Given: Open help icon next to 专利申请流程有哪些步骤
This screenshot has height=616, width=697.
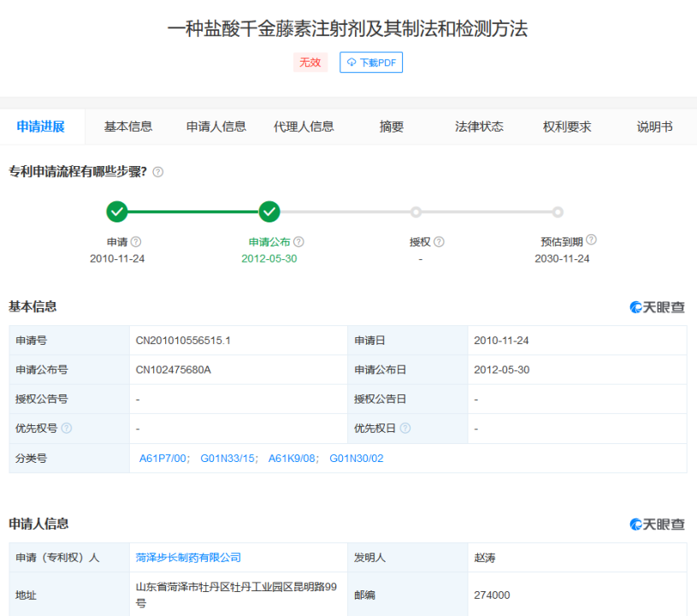Looking at the screenshot, I should [157, 171].
